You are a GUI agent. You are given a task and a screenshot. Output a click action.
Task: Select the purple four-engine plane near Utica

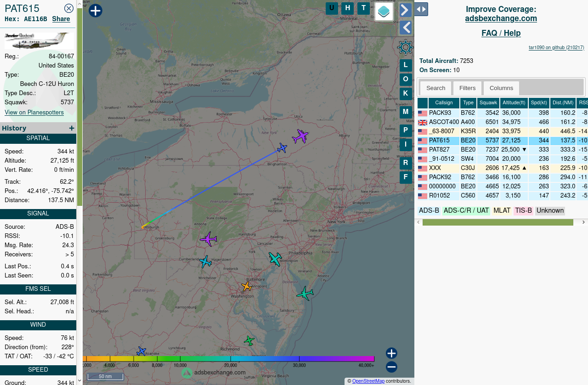point(300,136)
